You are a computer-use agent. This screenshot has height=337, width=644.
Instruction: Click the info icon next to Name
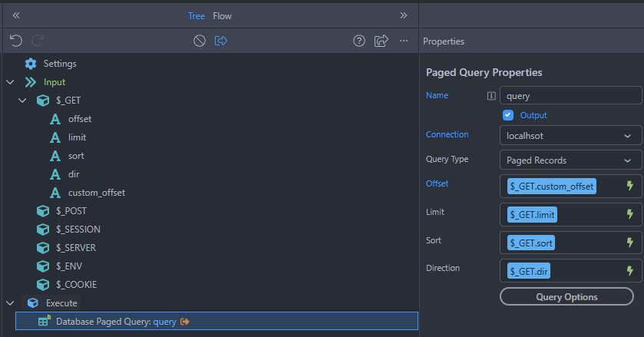pos(491,96)
